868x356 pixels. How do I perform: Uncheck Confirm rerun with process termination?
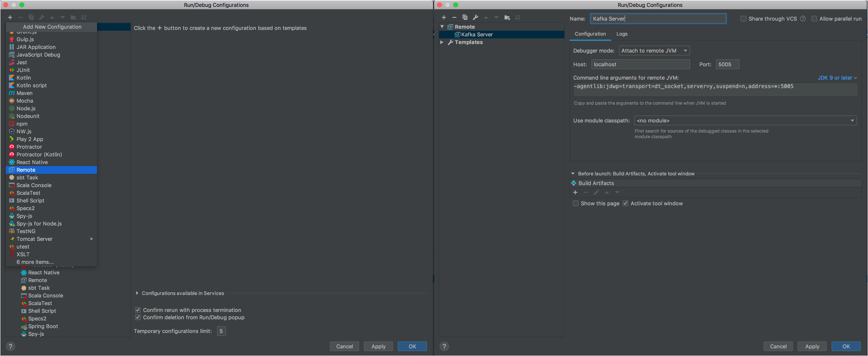(x=138, y=310)
